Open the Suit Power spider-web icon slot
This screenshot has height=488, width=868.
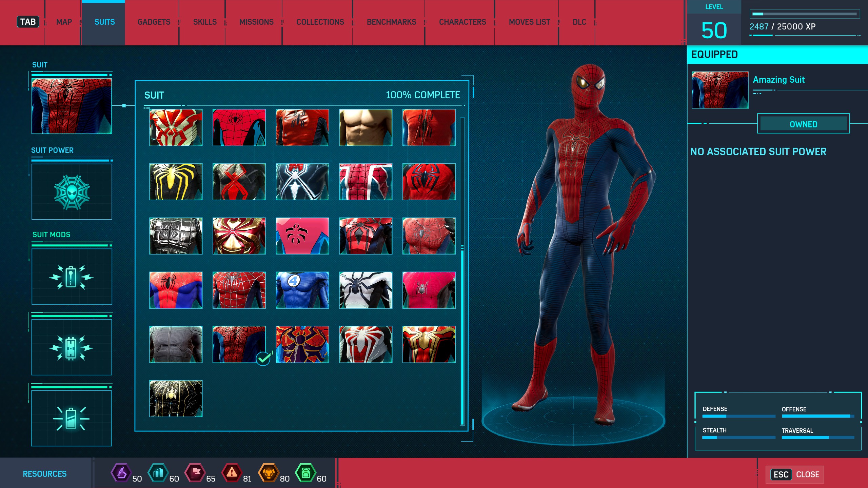[72, 192]
